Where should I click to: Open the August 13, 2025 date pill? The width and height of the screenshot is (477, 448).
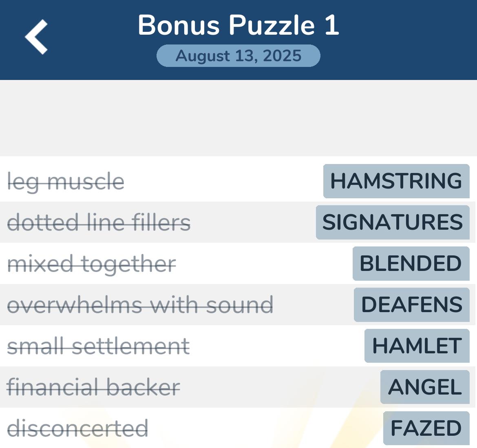[x=238, y=56]
